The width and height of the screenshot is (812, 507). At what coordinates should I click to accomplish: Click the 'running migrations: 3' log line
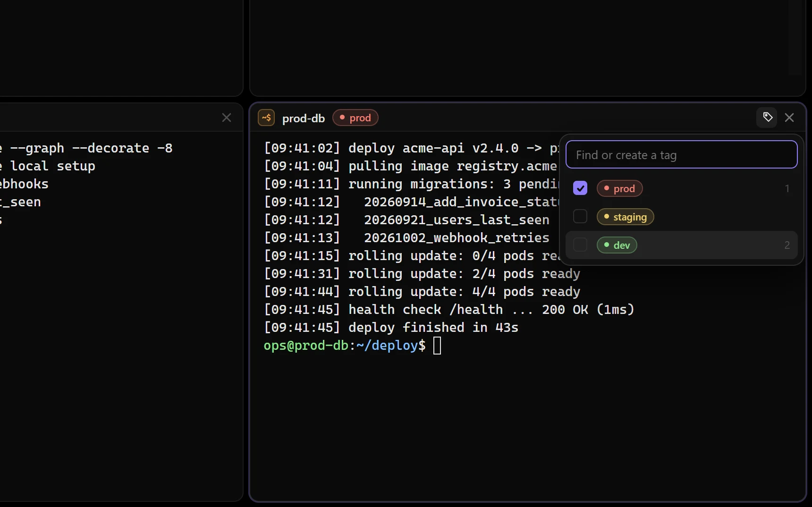411,184
